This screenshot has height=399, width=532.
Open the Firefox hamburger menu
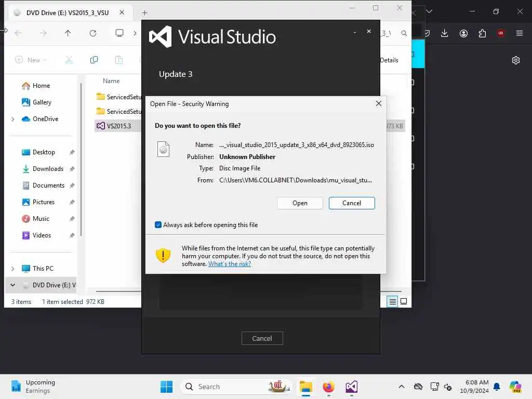point(519,33)
